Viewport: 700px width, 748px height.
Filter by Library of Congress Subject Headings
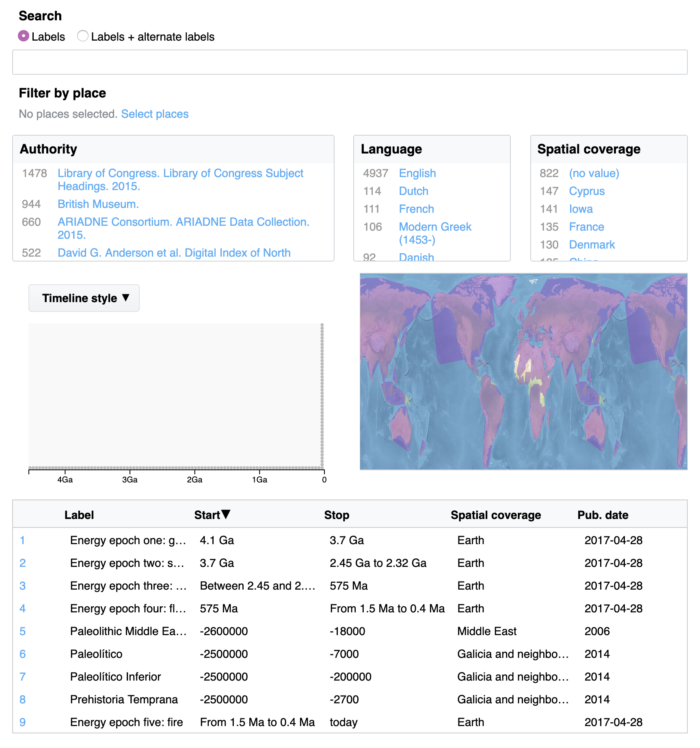pyautogui.click(x=180, y=180)
